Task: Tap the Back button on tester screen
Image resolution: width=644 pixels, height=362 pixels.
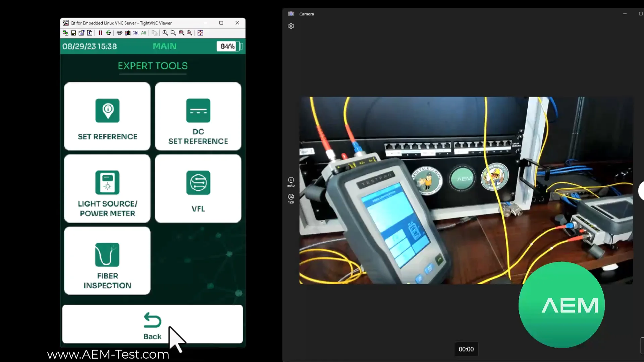Action: [x=153, y=324]
